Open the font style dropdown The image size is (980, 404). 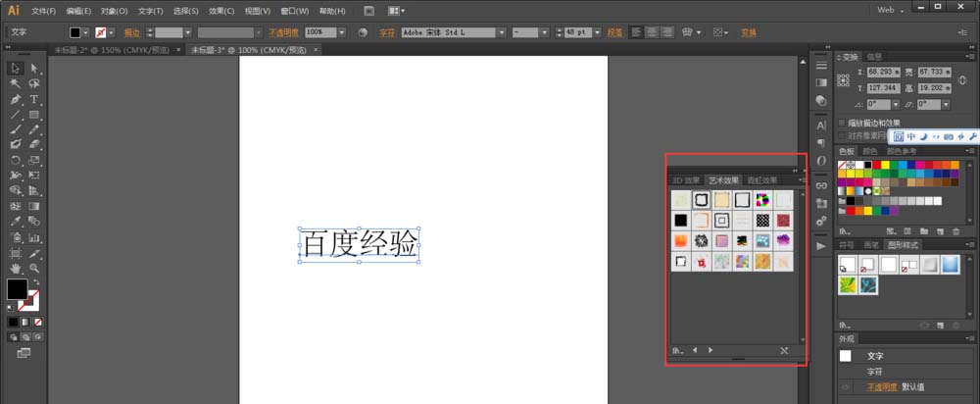tap(544, 32)
